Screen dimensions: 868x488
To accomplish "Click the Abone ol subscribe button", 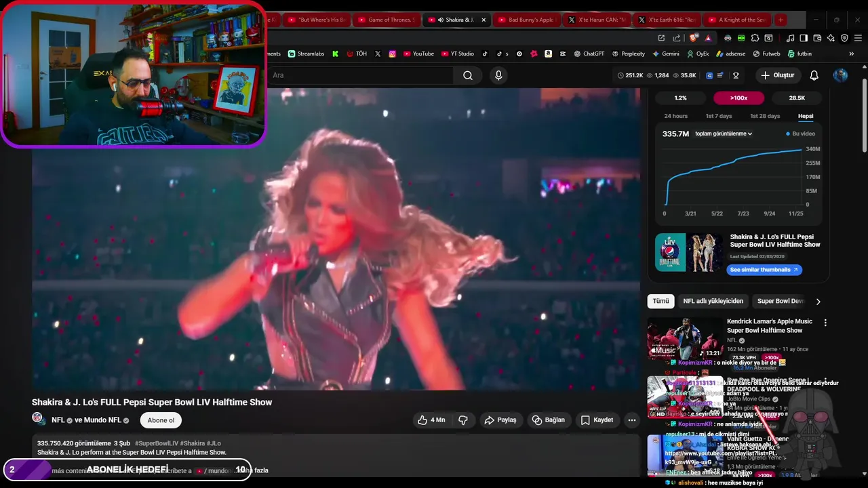I will pos(161,420).
